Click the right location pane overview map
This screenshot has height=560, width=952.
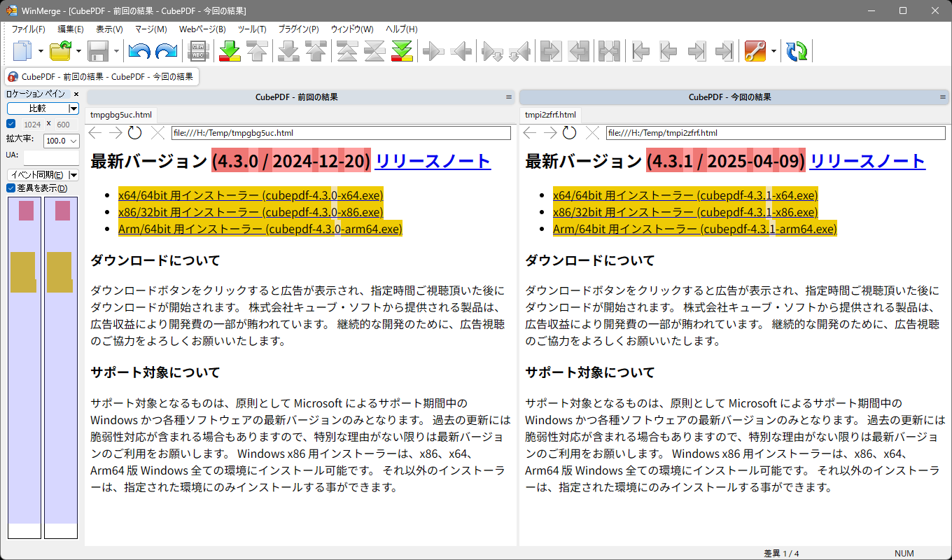pyautogui.click(x=61, y=368)
